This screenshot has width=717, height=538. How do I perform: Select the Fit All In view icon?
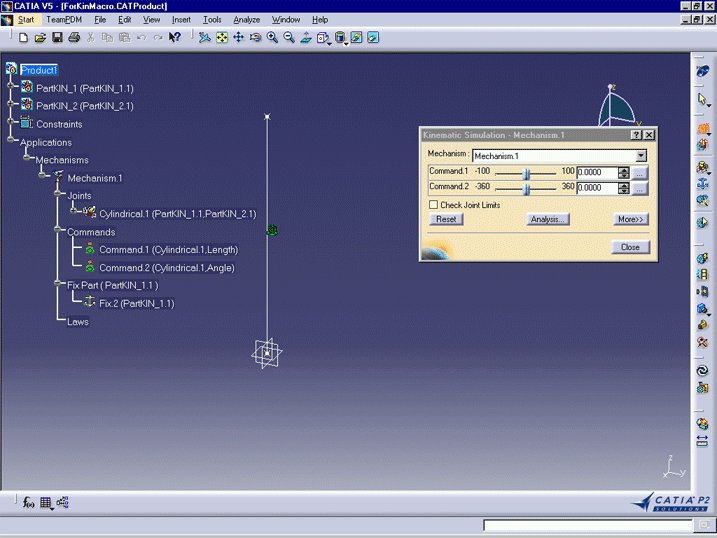pos(221,38)
